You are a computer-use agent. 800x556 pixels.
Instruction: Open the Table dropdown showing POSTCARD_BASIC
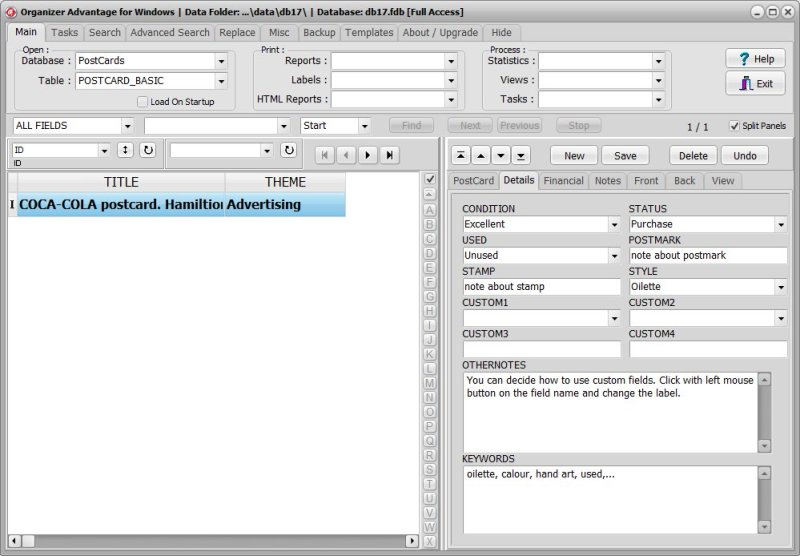221,81
